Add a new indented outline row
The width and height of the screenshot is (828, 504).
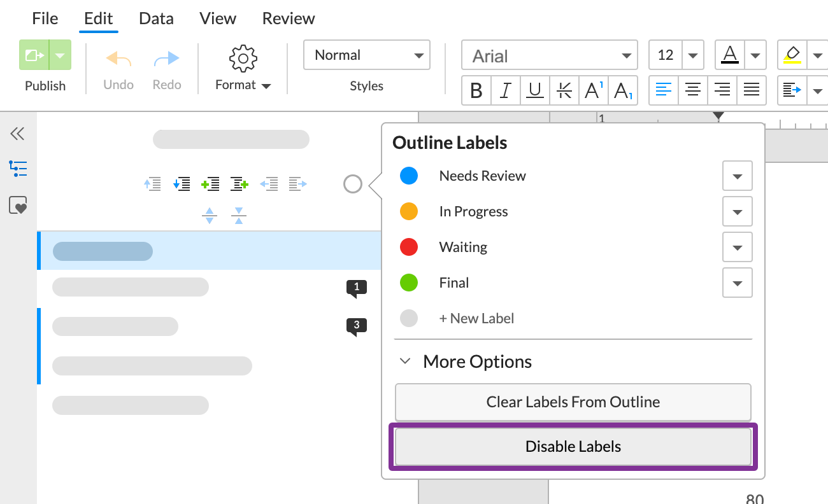click(x=239, y=184)
